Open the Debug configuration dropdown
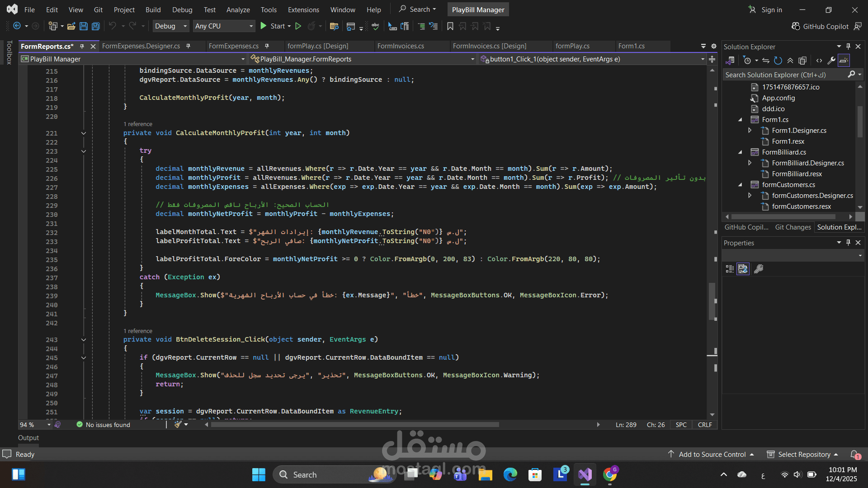The width and height of the screenshot is (868, 488). point(171,26)
